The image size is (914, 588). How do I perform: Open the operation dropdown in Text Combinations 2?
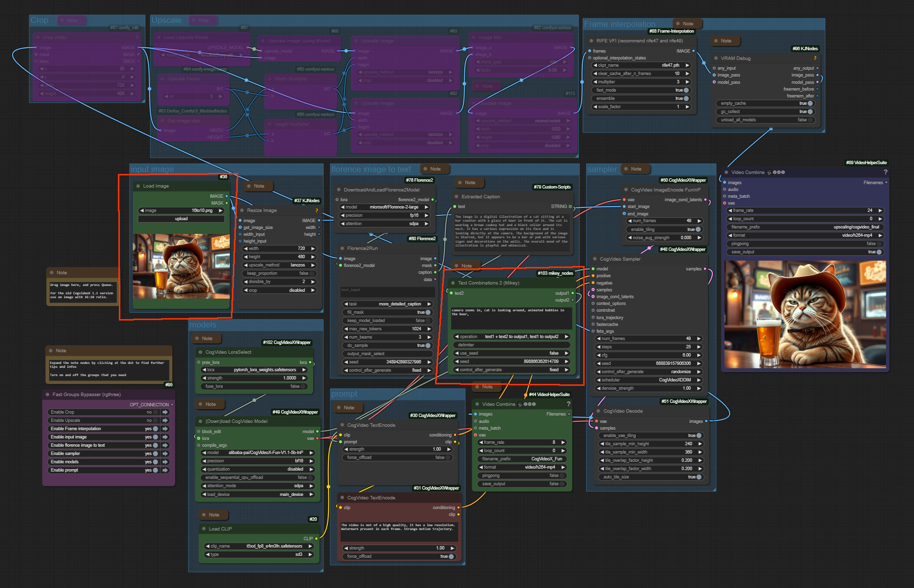click(512, 337)
